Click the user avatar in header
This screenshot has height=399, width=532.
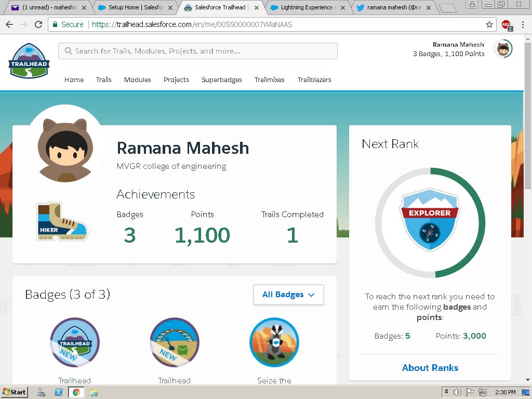(503, 49)
